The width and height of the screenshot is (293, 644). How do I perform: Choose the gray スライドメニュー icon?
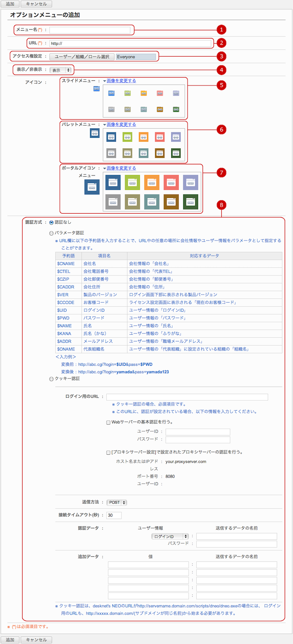pyautogui.click(x=111, y=109)
